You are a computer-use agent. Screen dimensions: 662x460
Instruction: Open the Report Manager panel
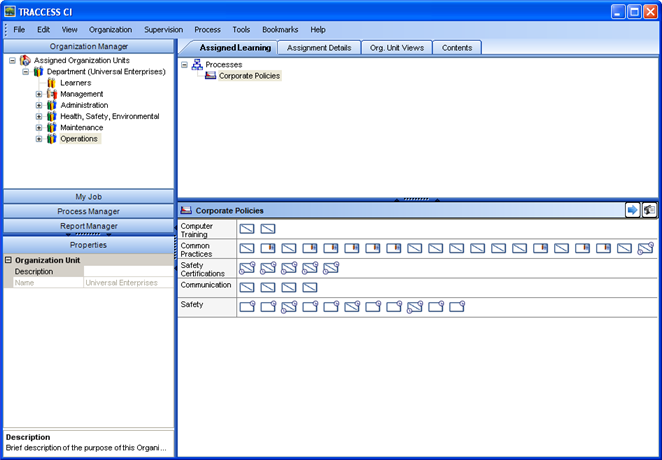tap(89, 226)
